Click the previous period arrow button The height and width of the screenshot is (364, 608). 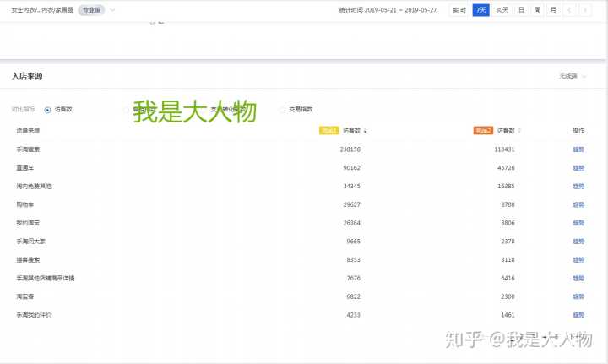569,10
